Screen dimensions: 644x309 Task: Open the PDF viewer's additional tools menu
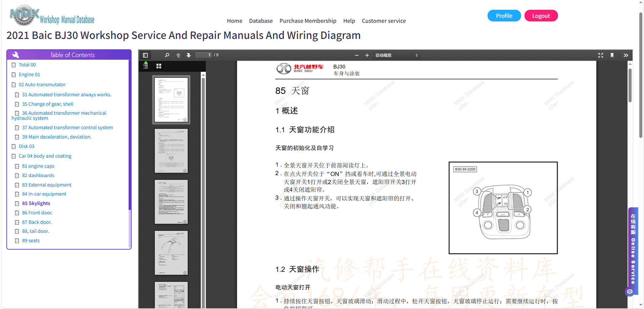pos(626,55)
